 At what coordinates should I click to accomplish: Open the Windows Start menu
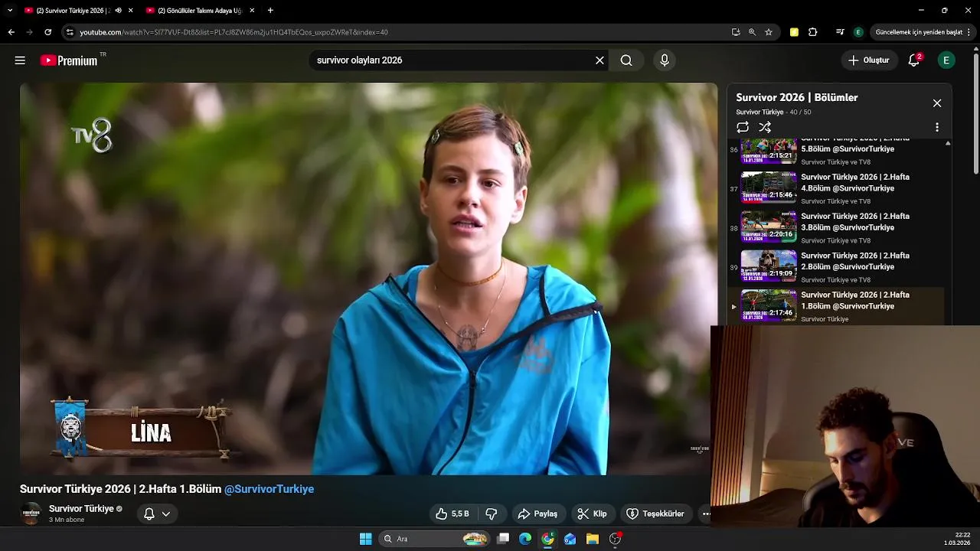point(365,539)
